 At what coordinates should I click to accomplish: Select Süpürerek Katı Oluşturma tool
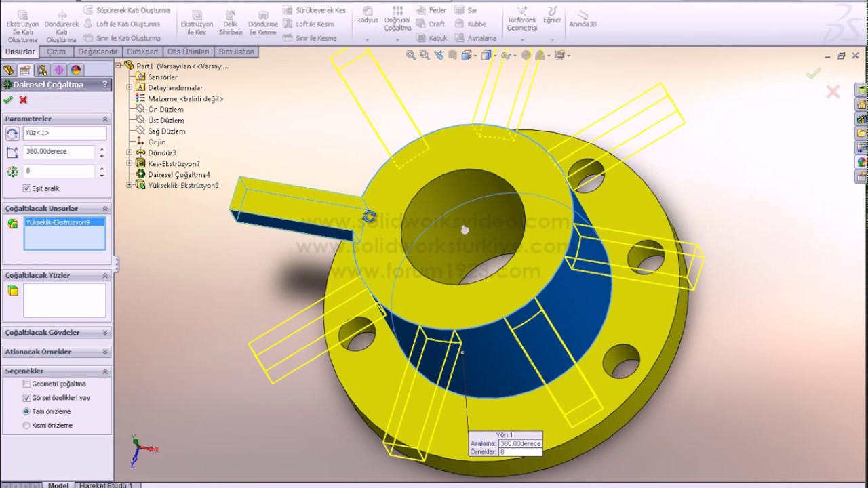coord(127,11)
